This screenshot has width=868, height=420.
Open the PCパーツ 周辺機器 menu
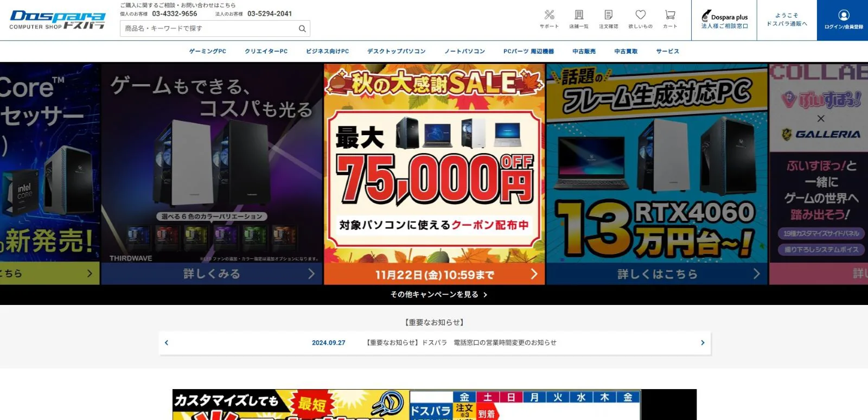528,52
